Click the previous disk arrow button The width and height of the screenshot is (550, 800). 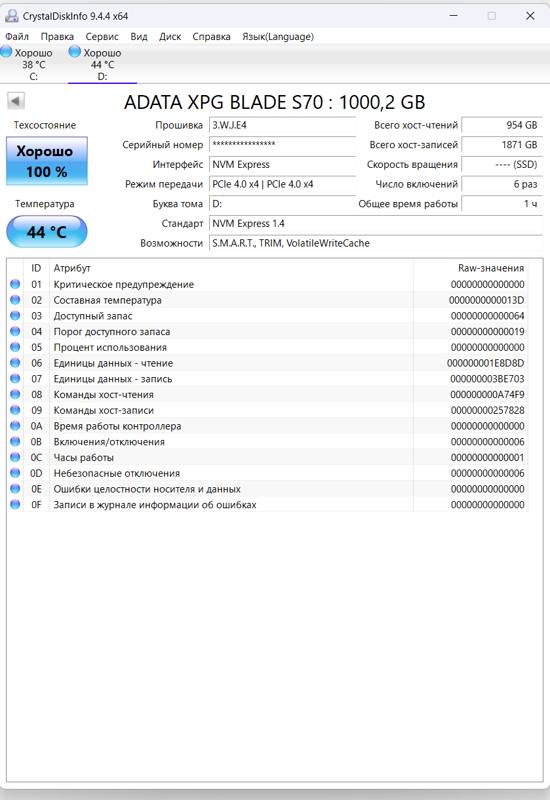pyautogui.click(x=16, y=101)
